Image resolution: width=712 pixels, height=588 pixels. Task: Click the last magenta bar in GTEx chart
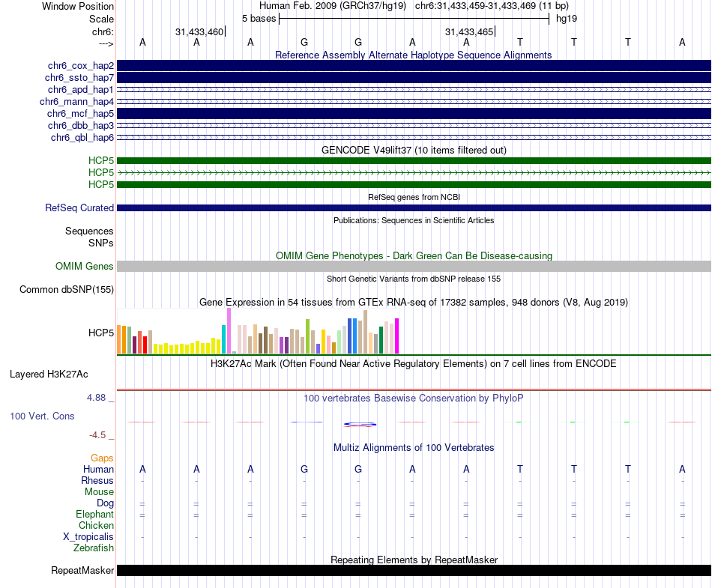pos(397,336)
